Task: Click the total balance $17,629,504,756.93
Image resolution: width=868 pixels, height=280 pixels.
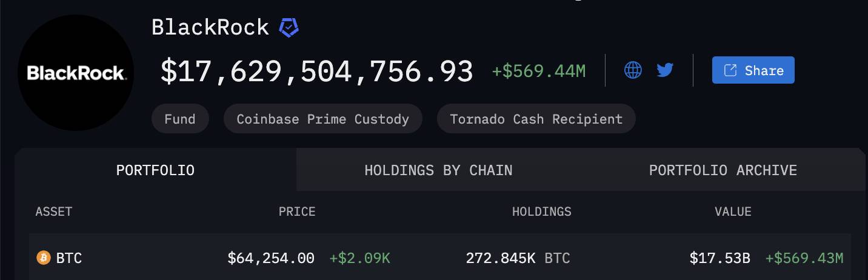Action: [x=316, y=71]
